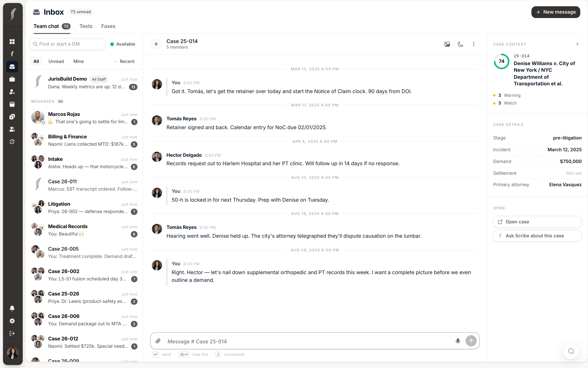588x368 pixels.
Task: Click the paperclip attach file icon
Action: click(x=158, y=341)
